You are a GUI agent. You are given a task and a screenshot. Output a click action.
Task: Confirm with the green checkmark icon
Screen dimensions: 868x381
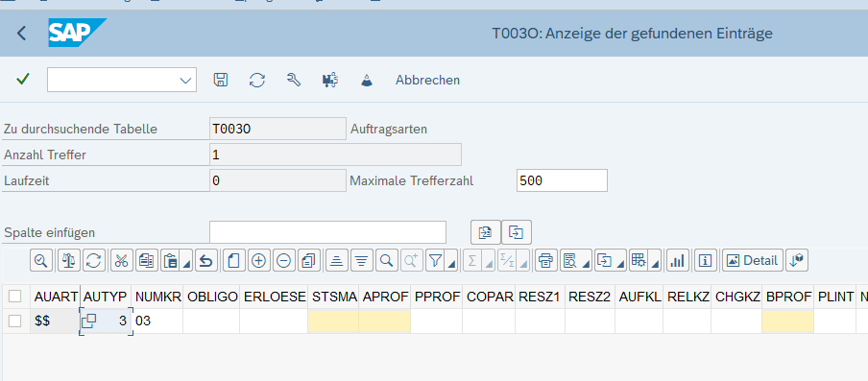tap(23, 80)
